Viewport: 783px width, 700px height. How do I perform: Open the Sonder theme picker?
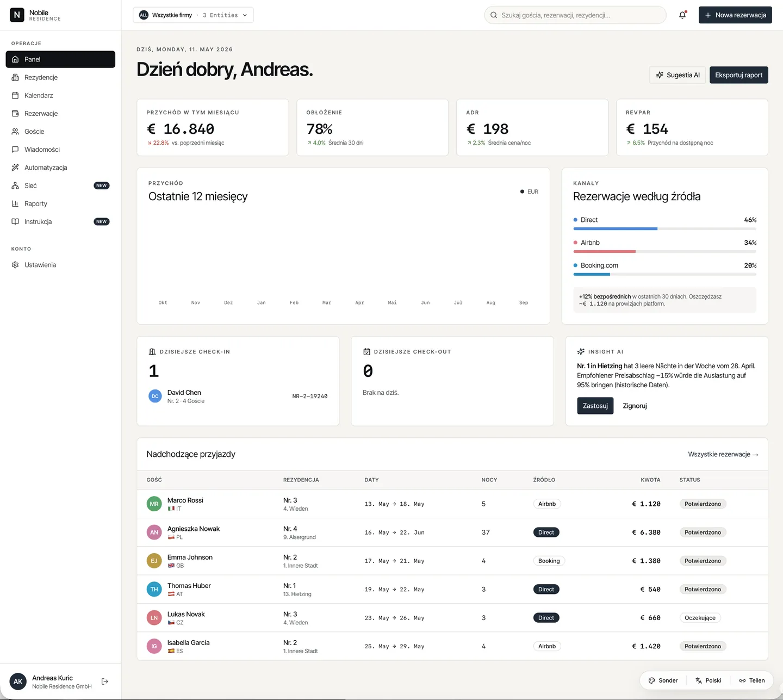663,680
